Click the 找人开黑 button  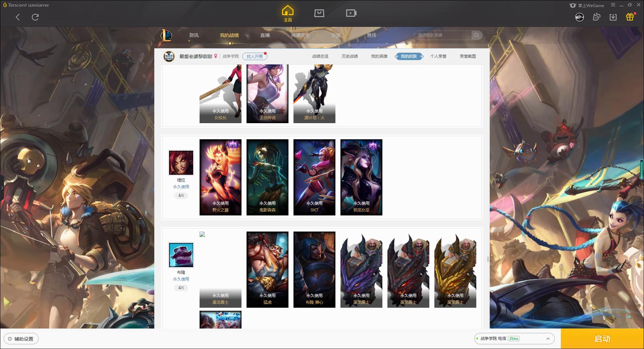[x=255, y=56]
